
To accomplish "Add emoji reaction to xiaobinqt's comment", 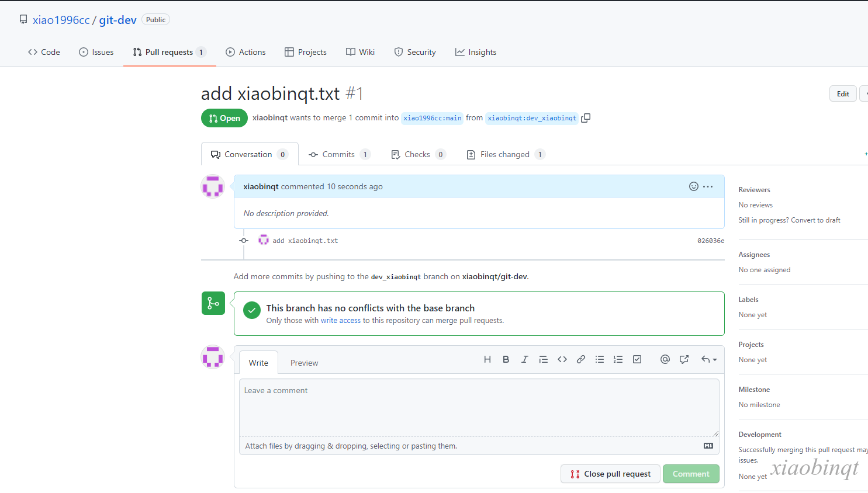I will coord(694,186).
